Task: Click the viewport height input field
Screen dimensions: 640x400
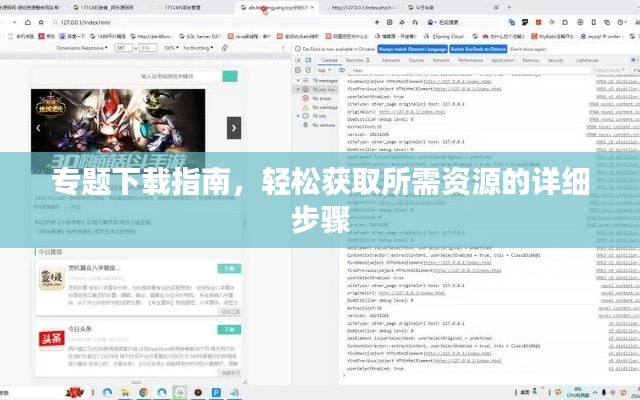Action: click(x=147, y=48)
